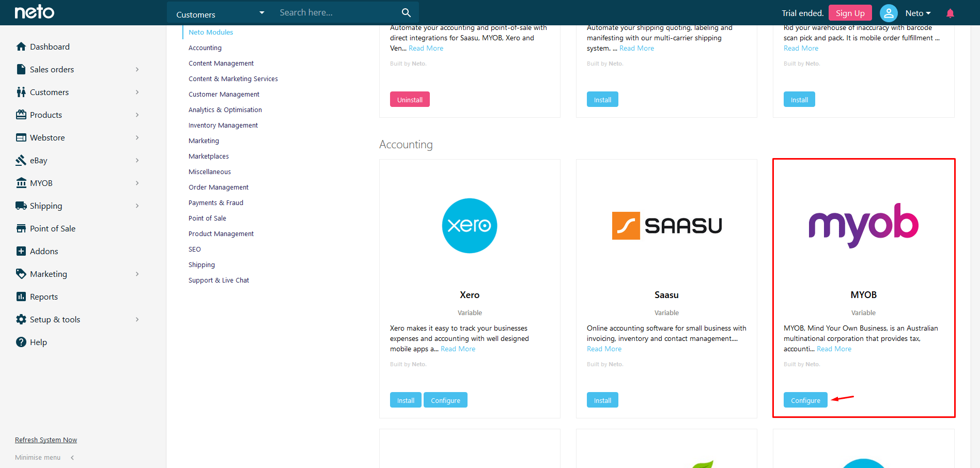Click the Help question mark icon

pos(21,342)
